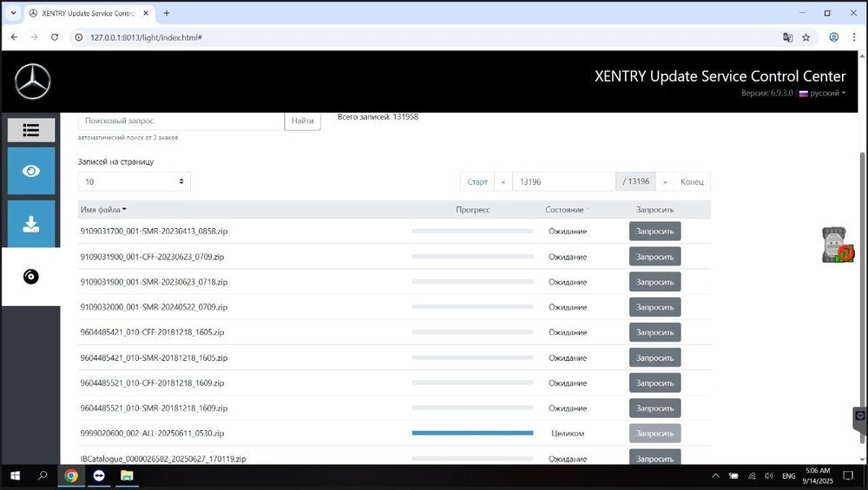Open the hamburger list menu in sidebar
Image resolution: width=868 pixels, height=490 pixels.
coord(31,130)
